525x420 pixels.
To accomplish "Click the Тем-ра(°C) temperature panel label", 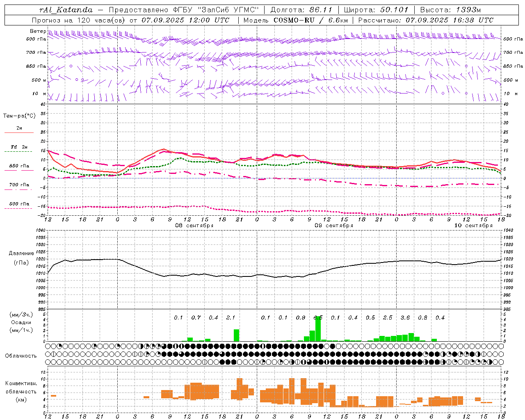I will tap(19, 116).
